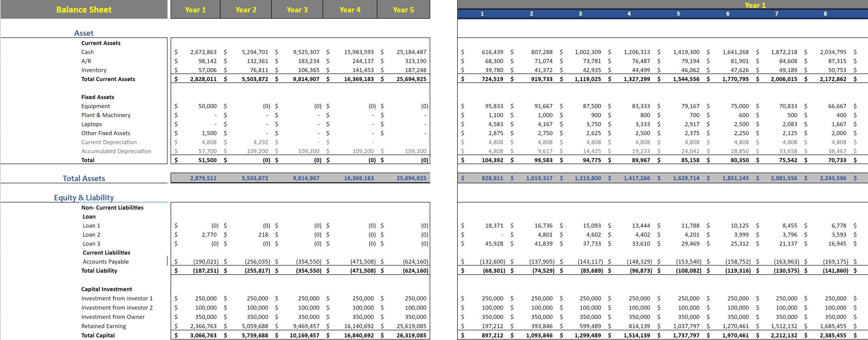Click the Equity & Liability heading
Screen dimensions: 868x340
click(83, 197)
